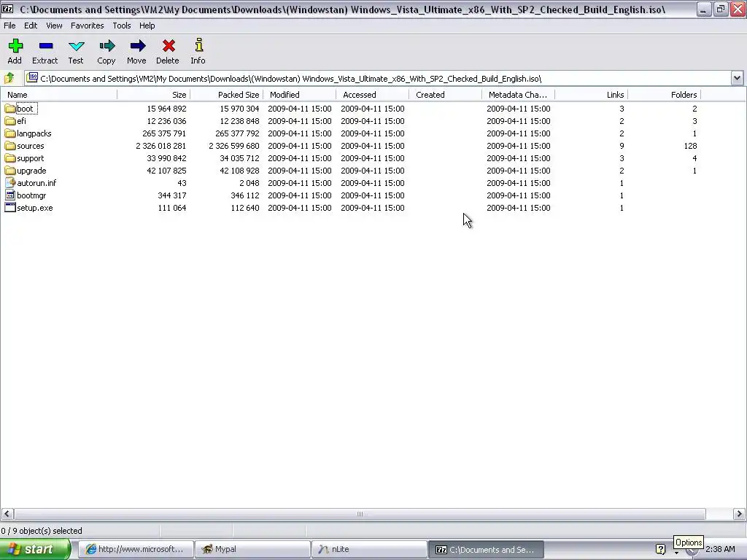Open the View menu

[54, 26]
